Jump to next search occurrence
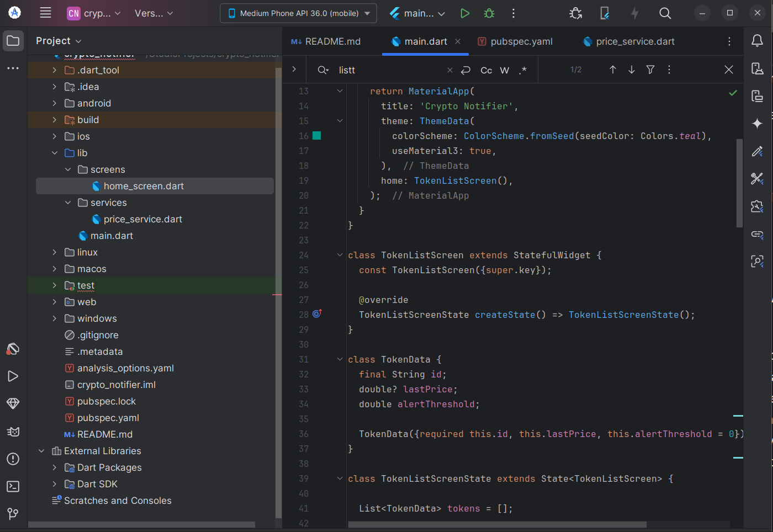Image resolution: width=773 pixels, height=532 pixels. coord(632,70)
